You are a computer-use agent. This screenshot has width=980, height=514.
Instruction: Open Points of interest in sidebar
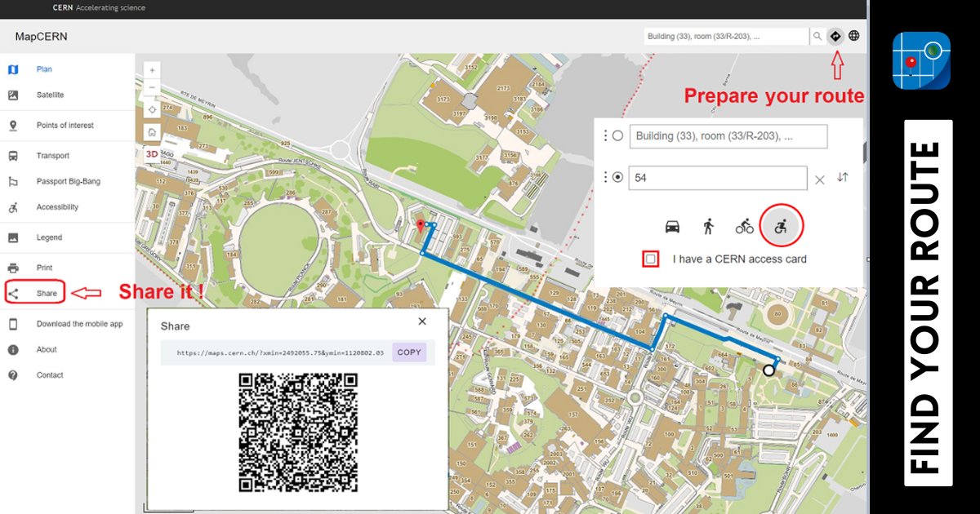[65, 126]
